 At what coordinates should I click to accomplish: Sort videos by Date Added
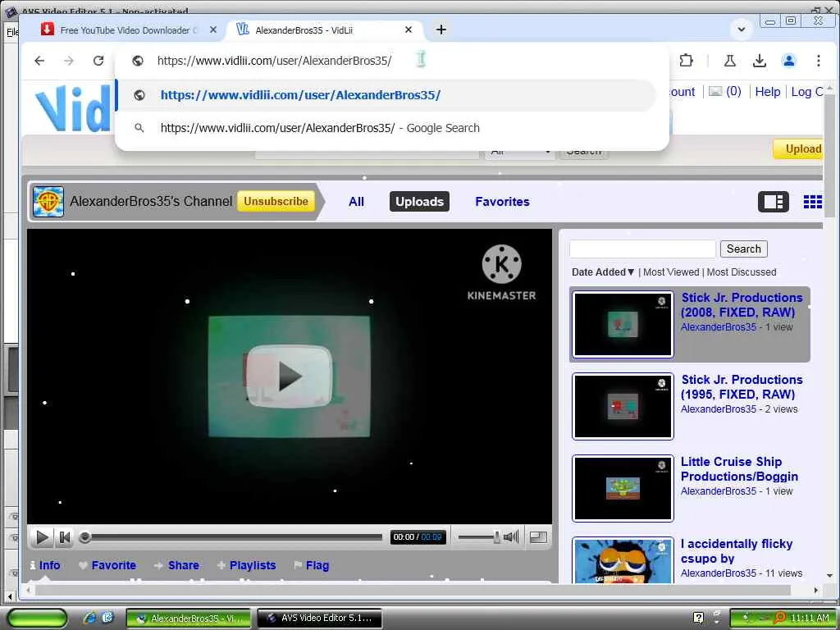603,272
